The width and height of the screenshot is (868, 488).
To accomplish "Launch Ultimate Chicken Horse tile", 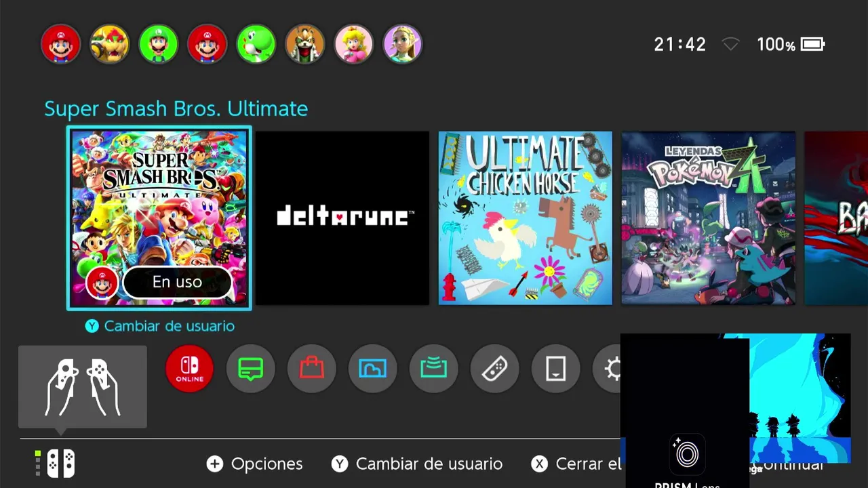I will click(x=526, y=218).
